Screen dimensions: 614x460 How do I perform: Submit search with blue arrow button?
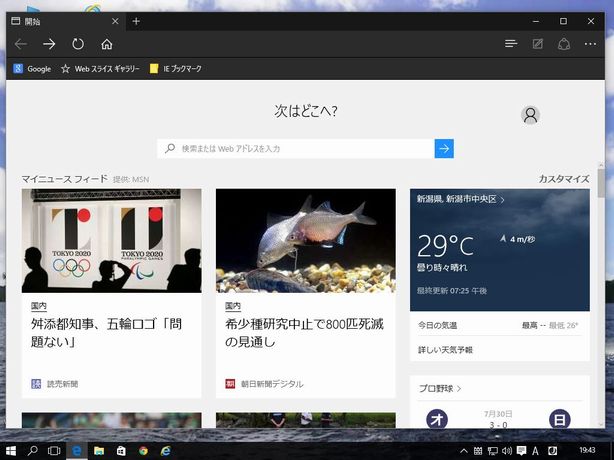coord(444,149)
